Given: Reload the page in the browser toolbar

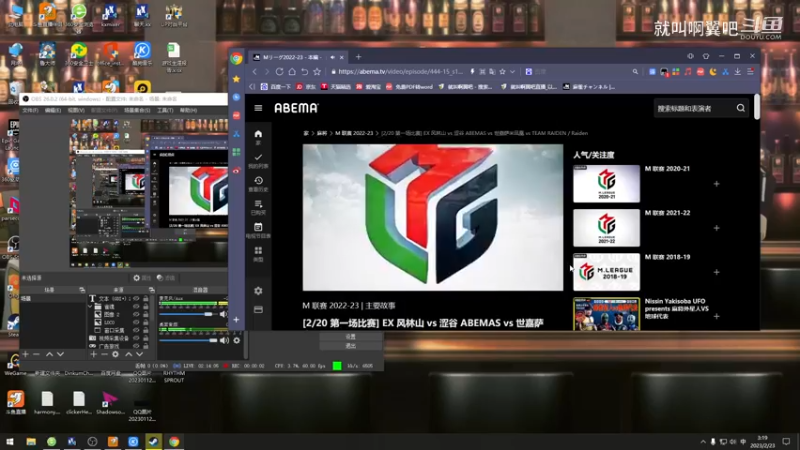Looking at the screenshot, I should 279,72.
